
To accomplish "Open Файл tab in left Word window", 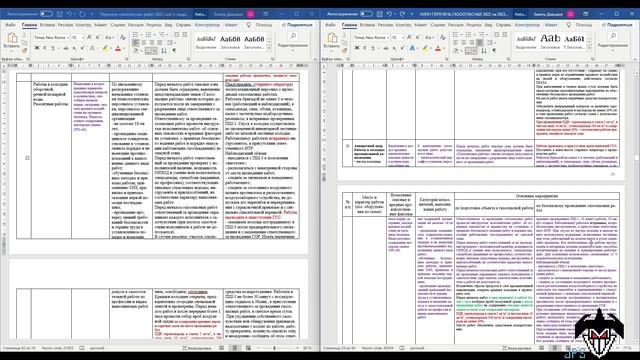I will pyautogui.click(x=10, y=25).
